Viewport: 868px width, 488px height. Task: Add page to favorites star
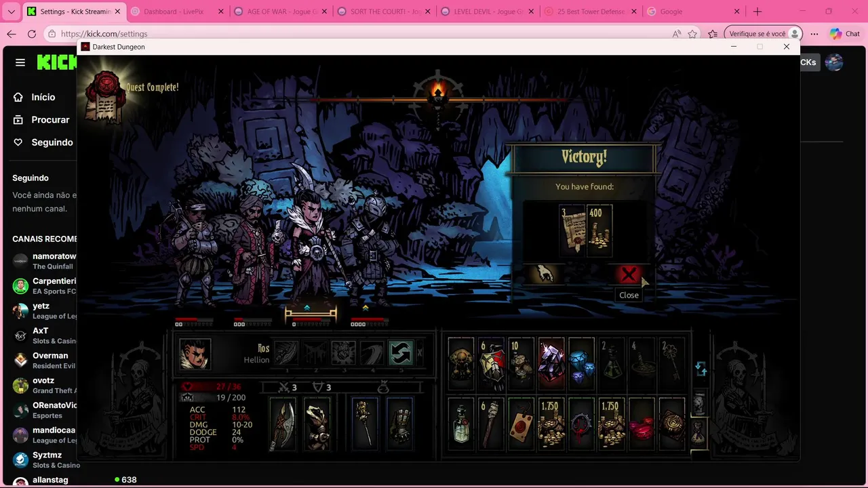(x=692, y=34)
